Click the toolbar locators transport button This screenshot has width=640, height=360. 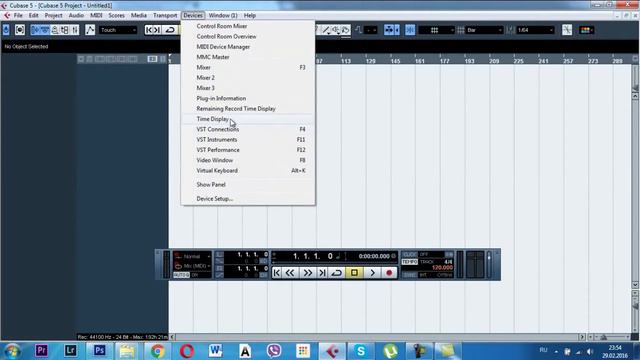pyautogui.click(x=153, y=30)
